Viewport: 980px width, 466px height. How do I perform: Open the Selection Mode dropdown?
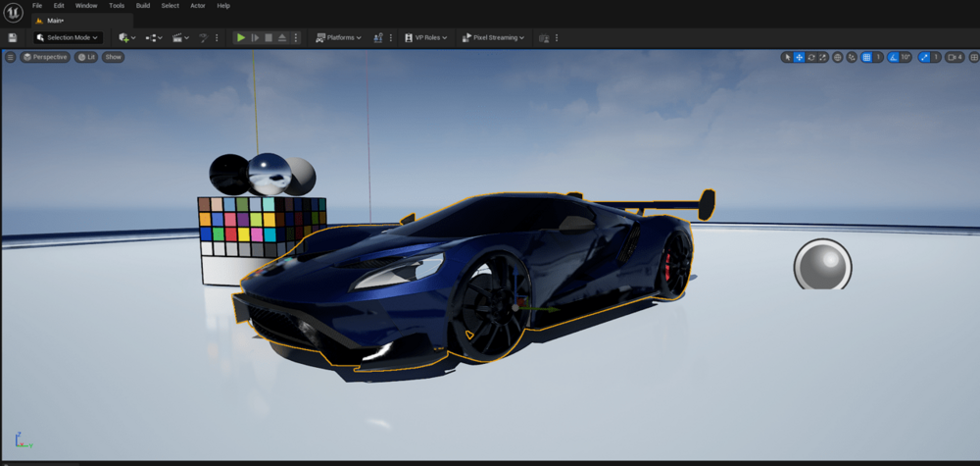point(68,37)
